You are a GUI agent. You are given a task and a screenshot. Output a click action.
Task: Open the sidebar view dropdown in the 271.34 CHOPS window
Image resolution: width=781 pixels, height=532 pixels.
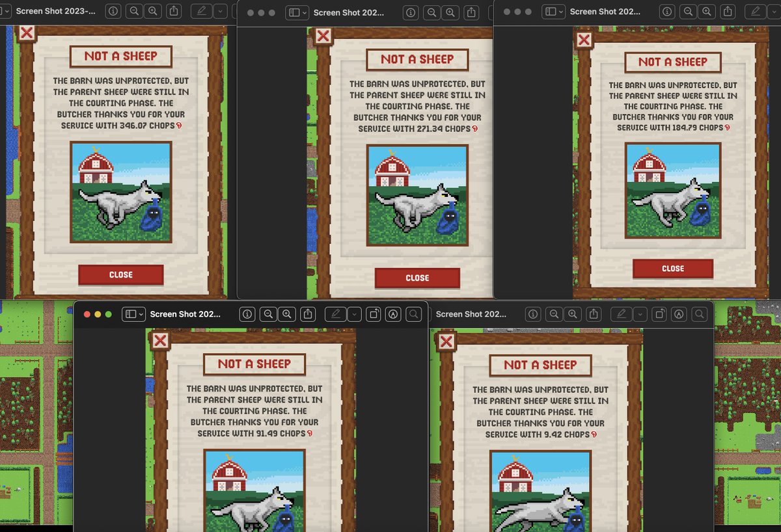coord(304,12)
